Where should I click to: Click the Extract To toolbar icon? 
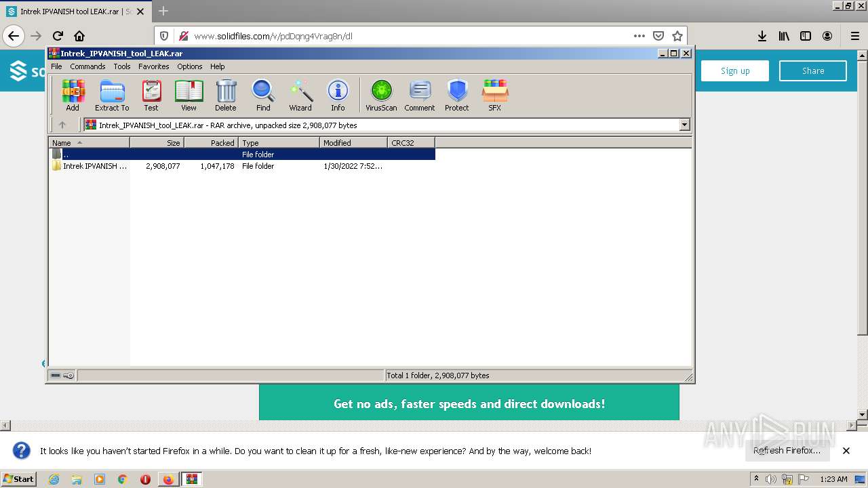(x=112, y=95)
